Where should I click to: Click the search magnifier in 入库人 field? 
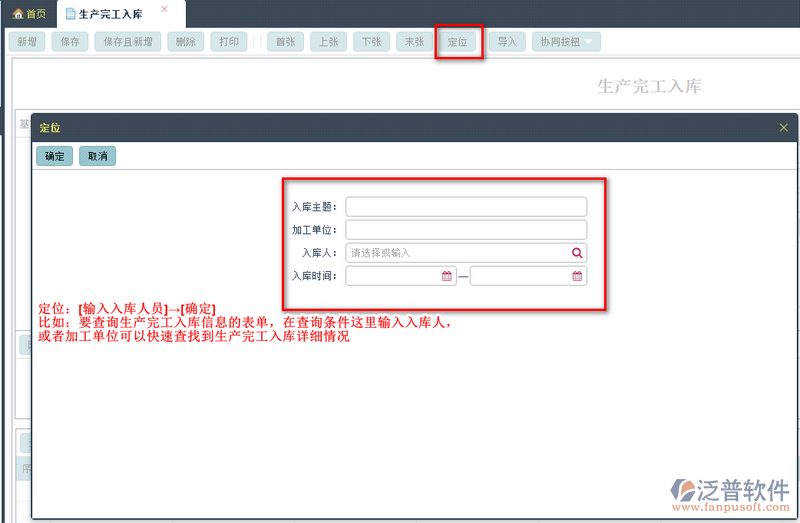(x=577, y=253)
